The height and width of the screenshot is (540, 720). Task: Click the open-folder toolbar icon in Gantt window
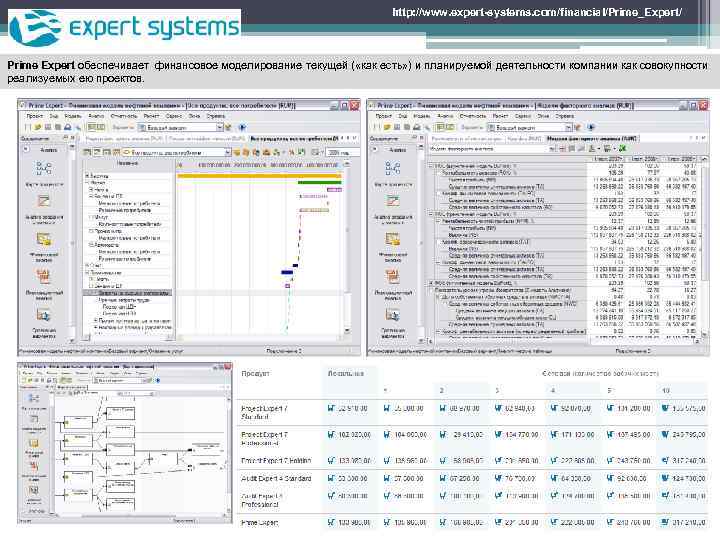38,127
